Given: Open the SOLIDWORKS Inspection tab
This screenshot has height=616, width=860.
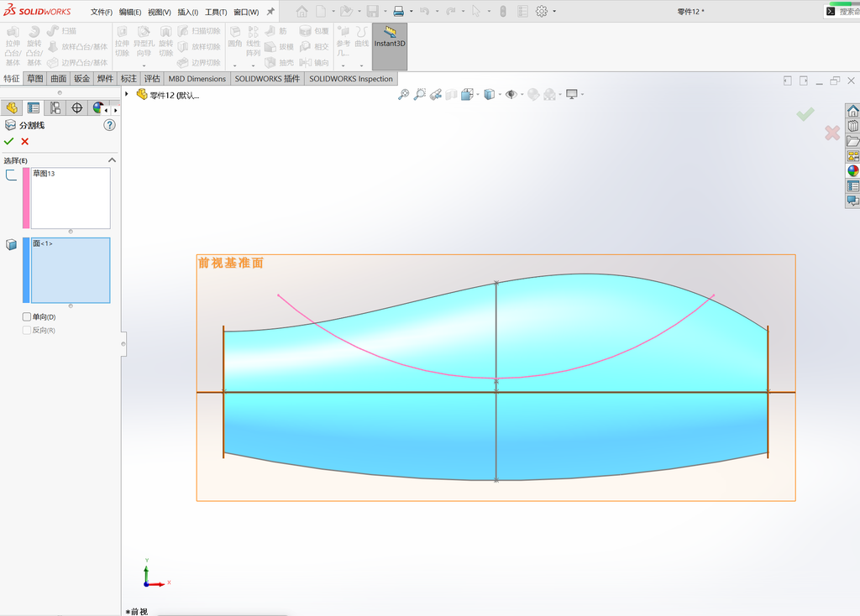Looking at the screenshot, I should (x=351, y=78).
